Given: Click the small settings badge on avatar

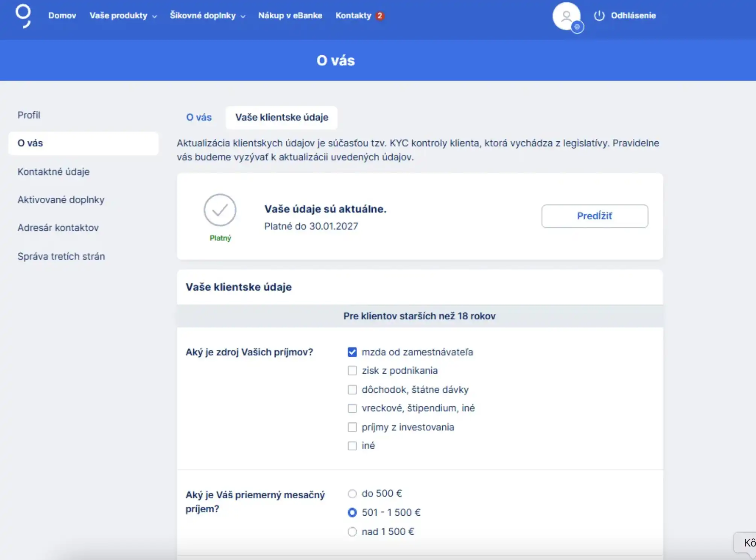Looking at the screenshot, I should [577, 27].
